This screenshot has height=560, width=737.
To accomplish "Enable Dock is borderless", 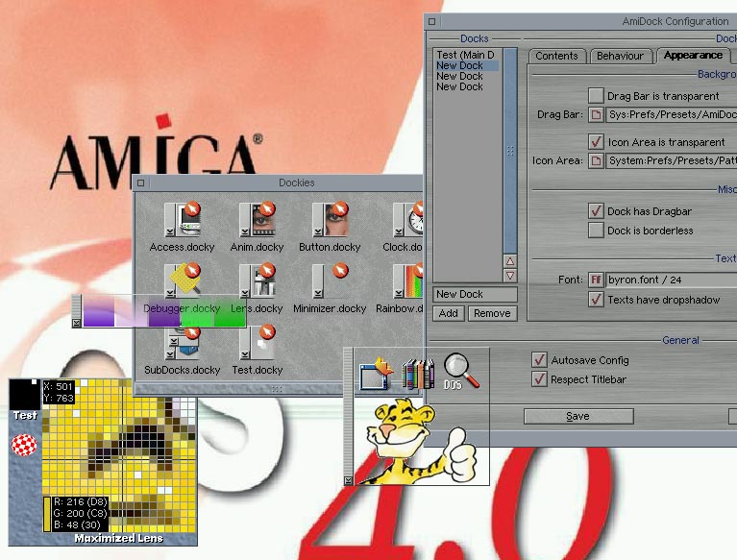I will (596, 231).
